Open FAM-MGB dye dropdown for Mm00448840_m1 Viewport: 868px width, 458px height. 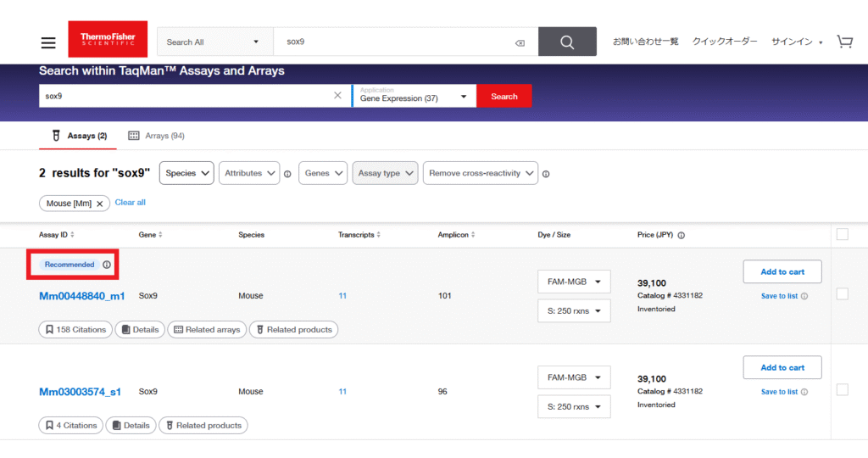[574, 282]
